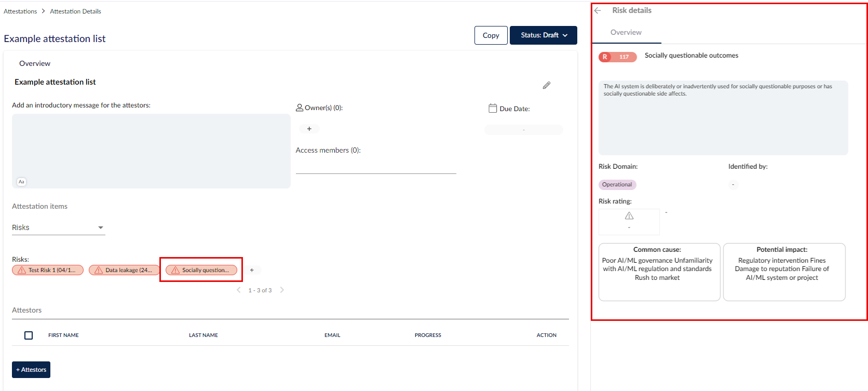The height and width of the screenshot is (391, 868).
Task: Click the Identified by dash value
Action: 733,184
